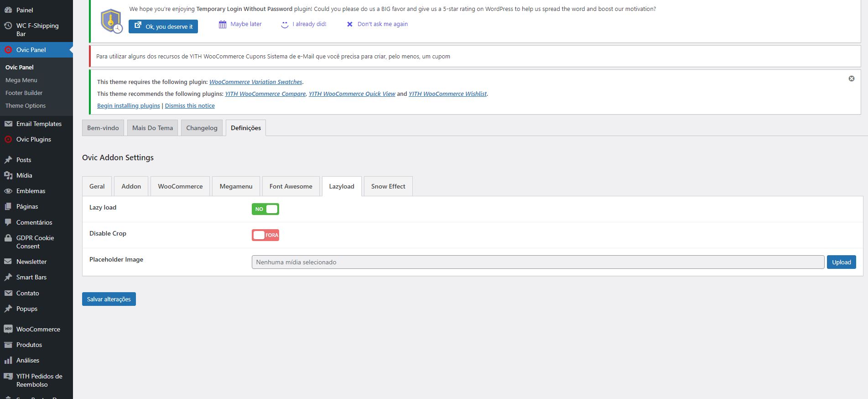Click the GDPR Cookie Consent lock icon
868x399 pixels.
(x=8, y=238)
